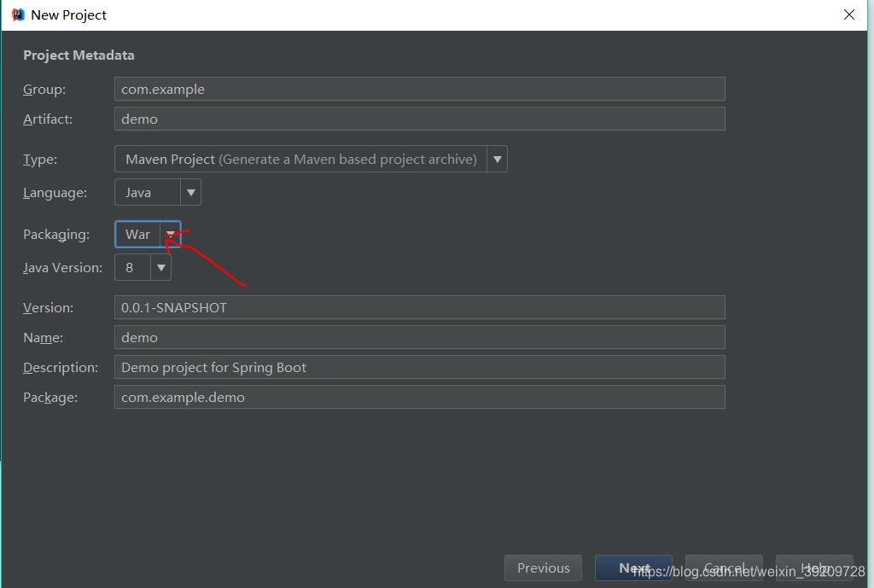Expand the Type dropdown arrow
Image resolution: width=874 pixels, height=588 pixels.
[x=498, y=160]
